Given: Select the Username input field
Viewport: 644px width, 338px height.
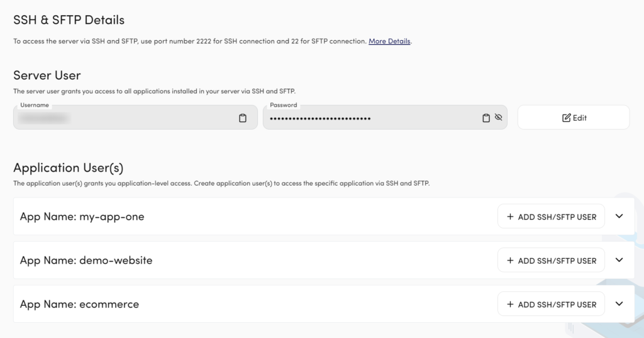Looking at the screenshot, I should [x=136, y=118].
